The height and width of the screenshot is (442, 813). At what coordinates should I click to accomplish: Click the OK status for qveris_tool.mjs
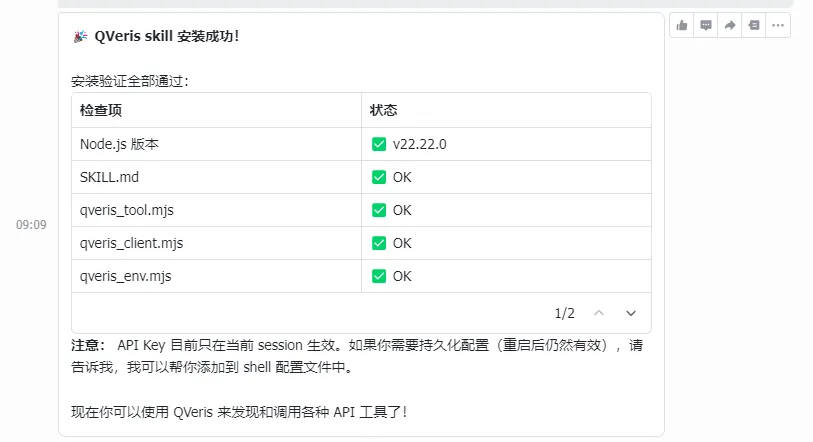pyautogui.click(x=402, y=210)
